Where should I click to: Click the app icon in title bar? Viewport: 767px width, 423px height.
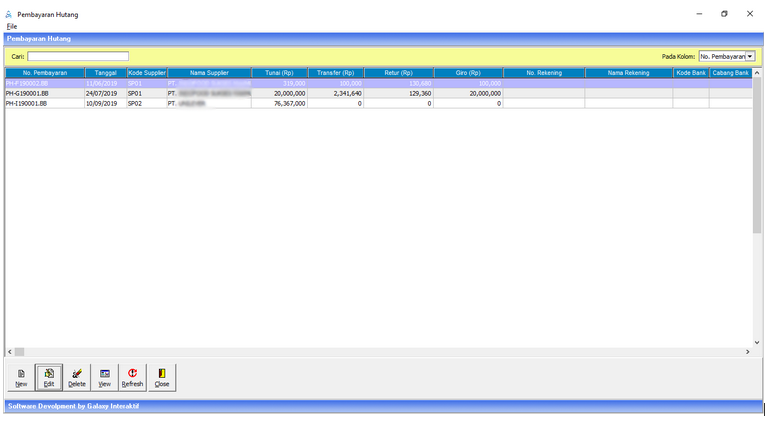coord(10,15)
